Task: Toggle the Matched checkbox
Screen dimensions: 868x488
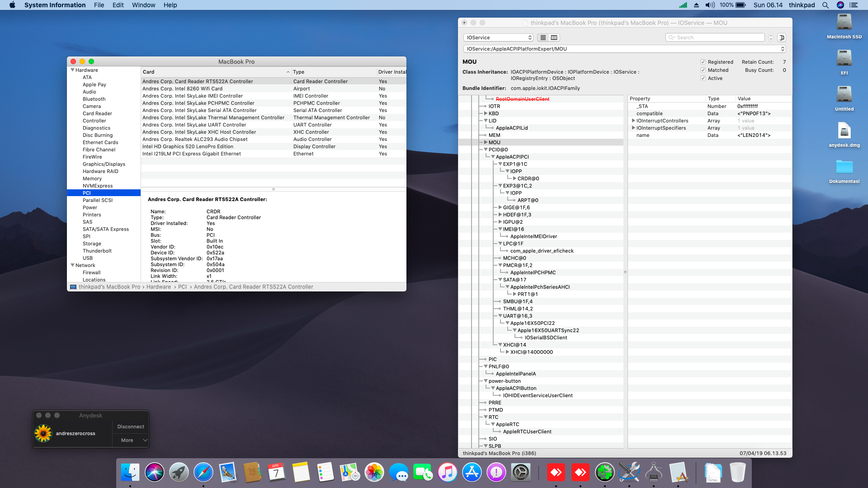Action: 703,70
